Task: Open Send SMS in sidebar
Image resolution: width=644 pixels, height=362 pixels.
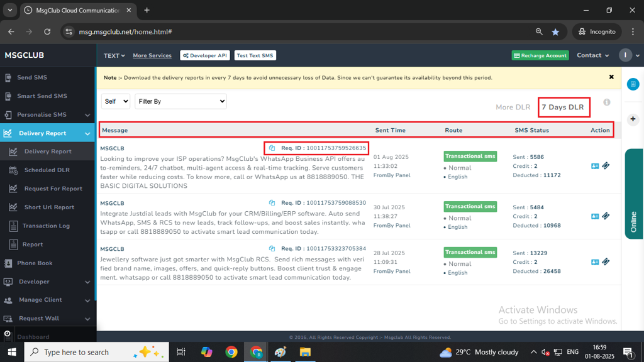Action: point(32,77)
